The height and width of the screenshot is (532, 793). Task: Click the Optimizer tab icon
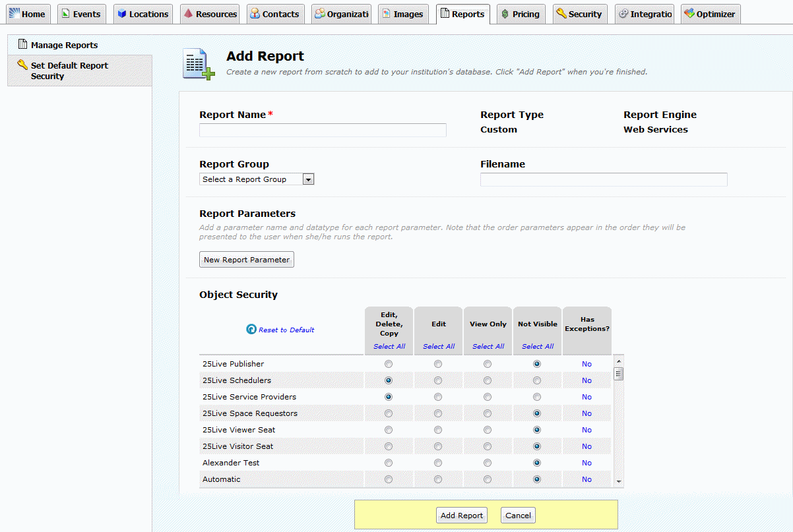click(x=689, y=14)
